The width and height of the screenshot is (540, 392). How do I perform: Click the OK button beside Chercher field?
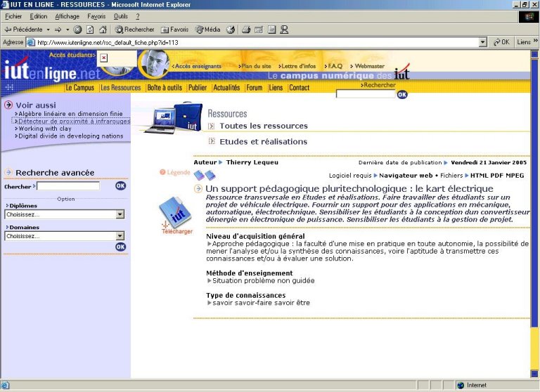click(x=120, y=186)
